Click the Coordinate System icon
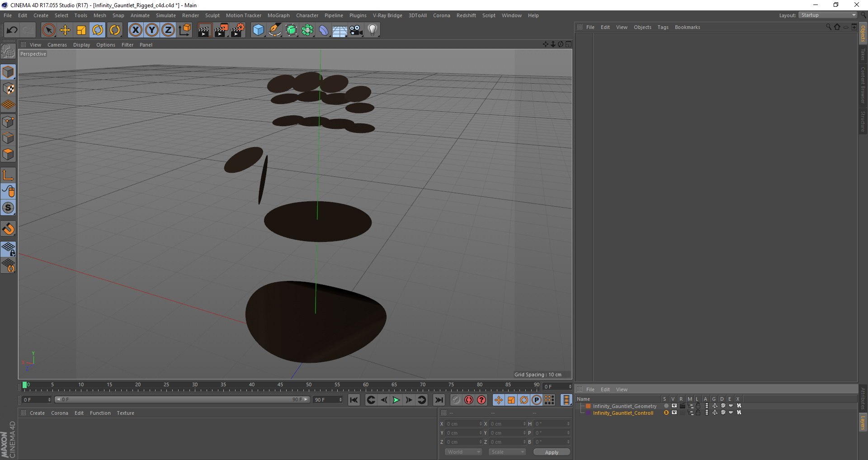The height and width of the screenshot is (460, 868). coord(184,30)
